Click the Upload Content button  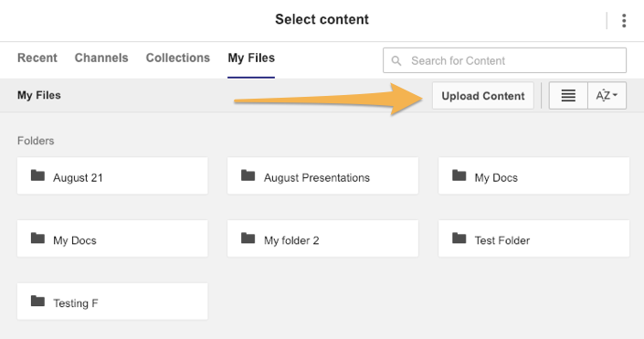tap(483, 96)
